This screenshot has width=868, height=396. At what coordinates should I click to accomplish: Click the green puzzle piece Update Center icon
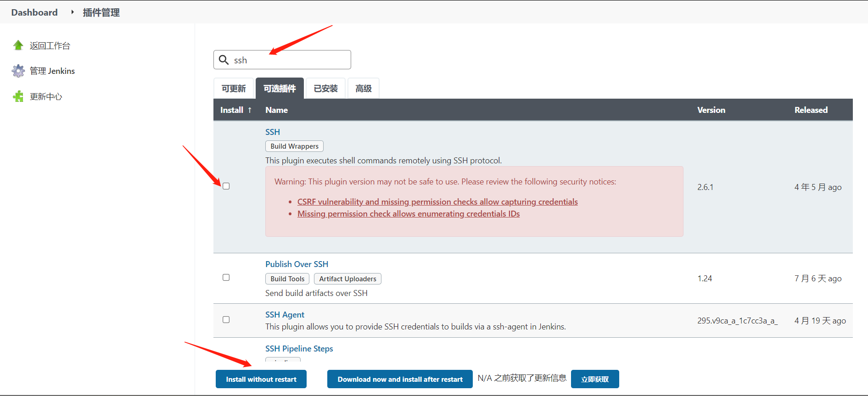pyautogui.click(x=18, y=96)
